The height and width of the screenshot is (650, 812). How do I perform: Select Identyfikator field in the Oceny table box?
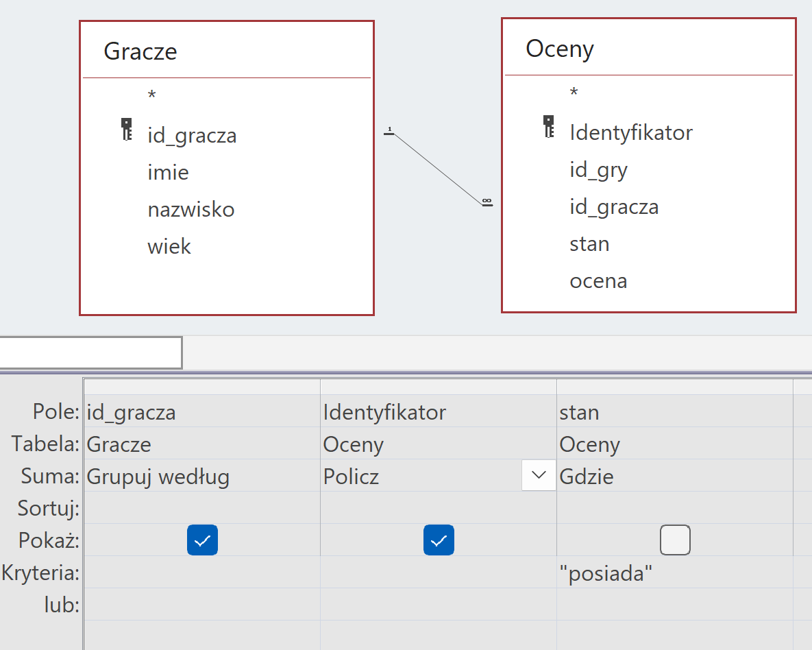point(630,133)
